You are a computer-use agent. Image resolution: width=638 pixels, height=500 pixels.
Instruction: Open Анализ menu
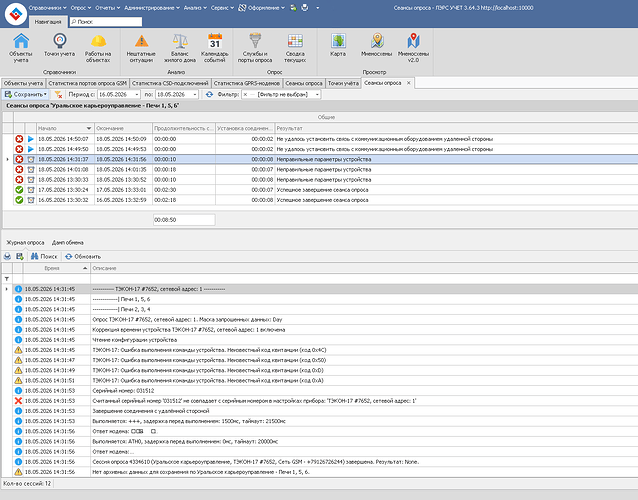(x=195, y=8)
